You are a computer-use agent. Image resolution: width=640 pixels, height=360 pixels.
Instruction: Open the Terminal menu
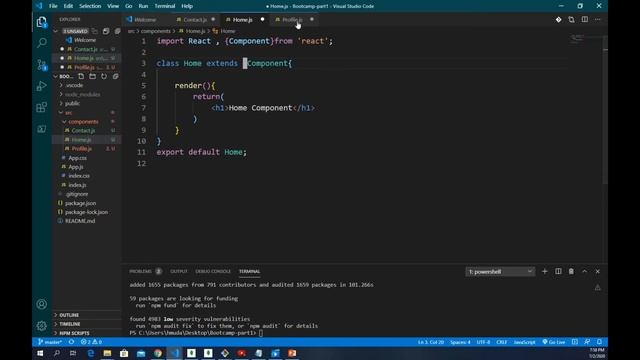[x=165, y=6]
